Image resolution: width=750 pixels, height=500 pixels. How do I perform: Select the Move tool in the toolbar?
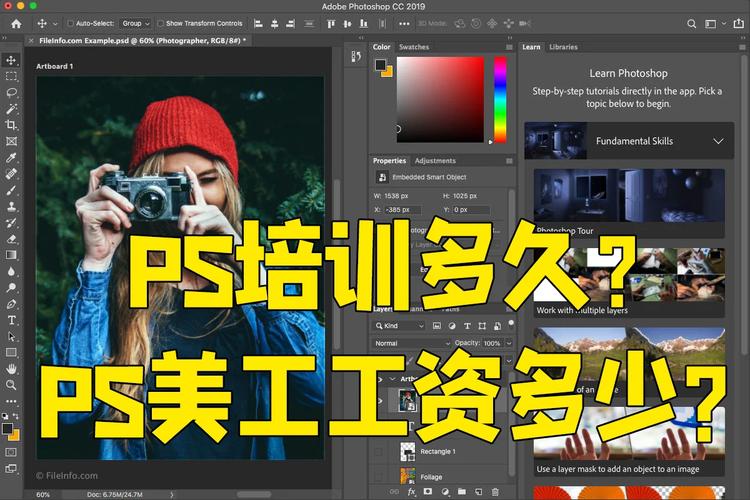click(11, 60)
